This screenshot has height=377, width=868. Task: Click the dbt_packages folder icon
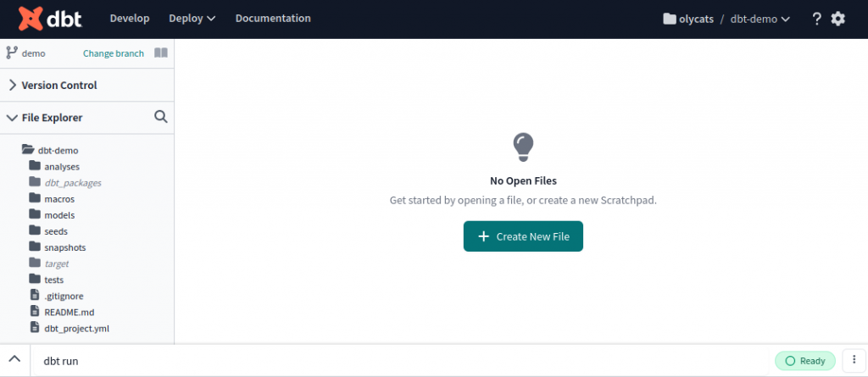coord(35,181)
